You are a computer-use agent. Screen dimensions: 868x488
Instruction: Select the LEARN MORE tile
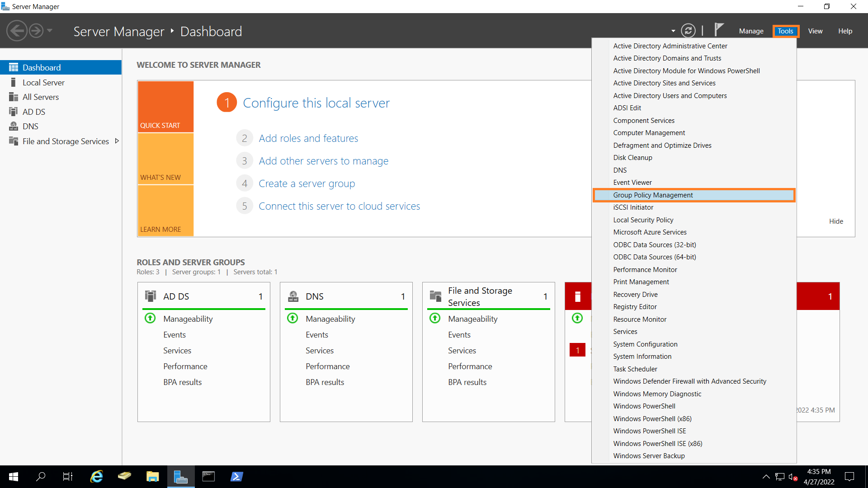pos(165,211)
